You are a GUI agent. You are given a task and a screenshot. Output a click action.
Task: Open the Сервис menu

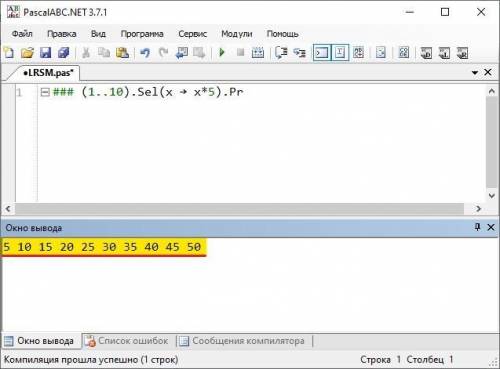click(x=192, y=34)
